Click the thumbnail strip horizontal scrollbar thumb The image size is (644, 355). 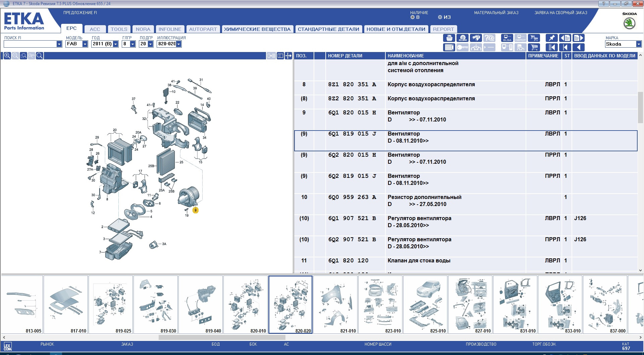(222, 337)
